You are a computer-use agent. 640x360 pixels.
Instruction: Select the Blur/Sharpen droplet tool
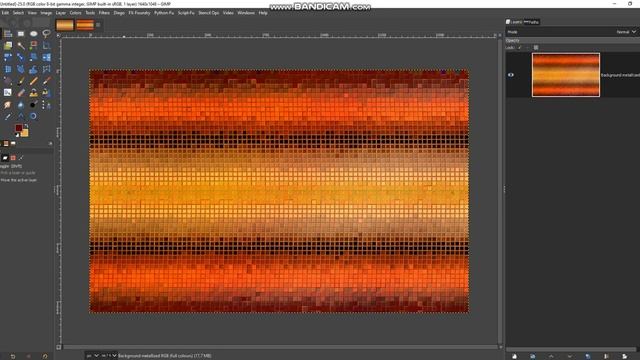pyautogui.click(x=20, y=104)
